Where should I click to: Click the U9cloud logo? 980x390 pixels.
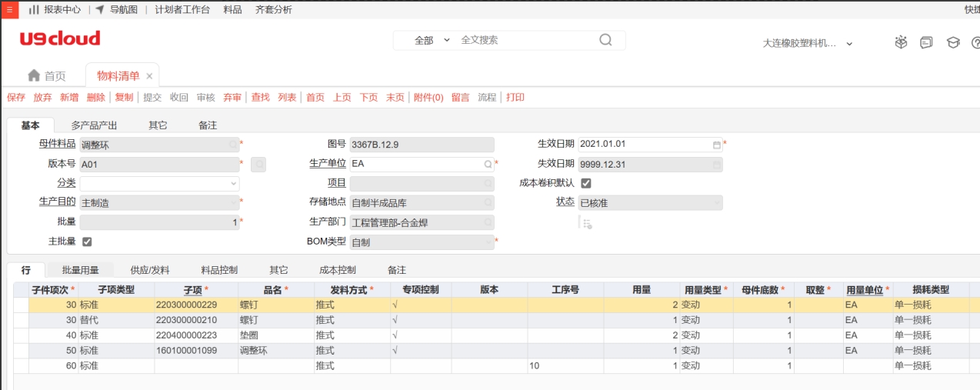[60, 38]
